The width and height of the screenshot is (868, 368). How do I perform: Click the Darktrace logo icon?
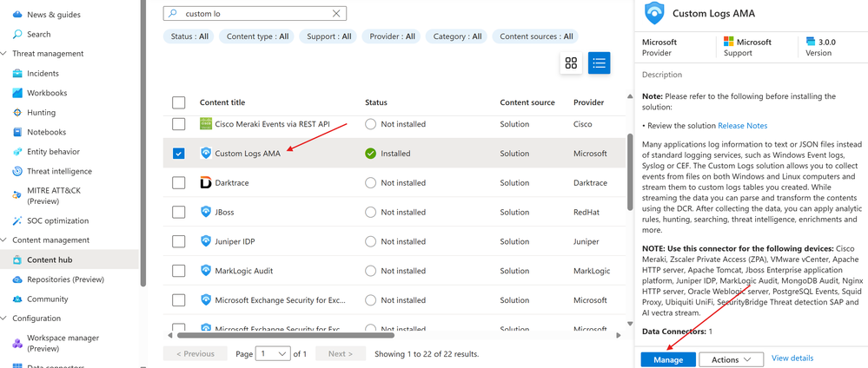206,182
